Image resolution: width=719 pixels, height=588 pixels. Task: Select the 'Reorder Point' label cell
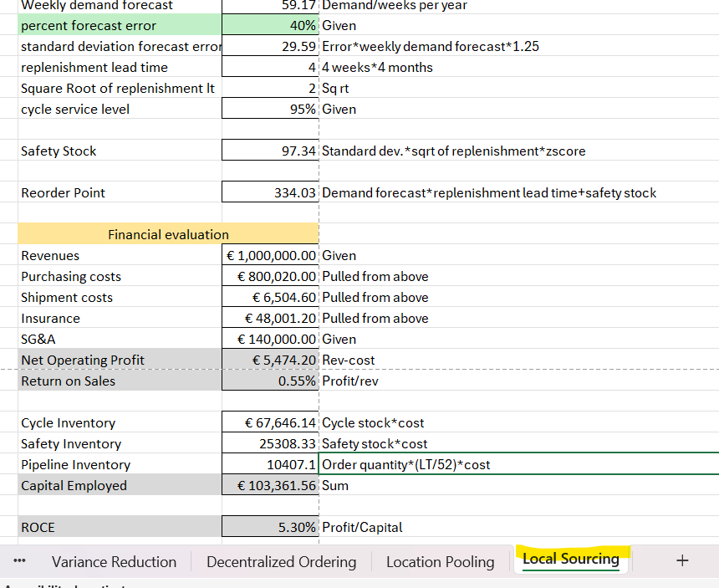(x=120, y=192)
